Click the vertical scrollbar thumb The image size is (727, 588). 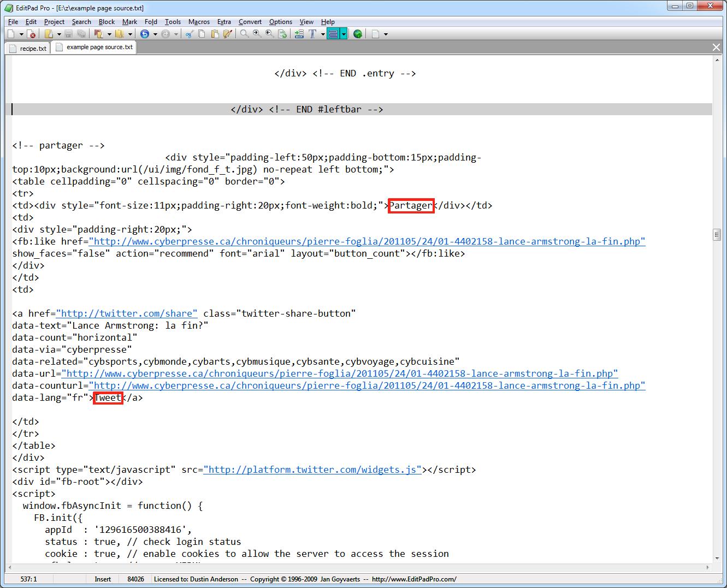(x=717, y=235)
